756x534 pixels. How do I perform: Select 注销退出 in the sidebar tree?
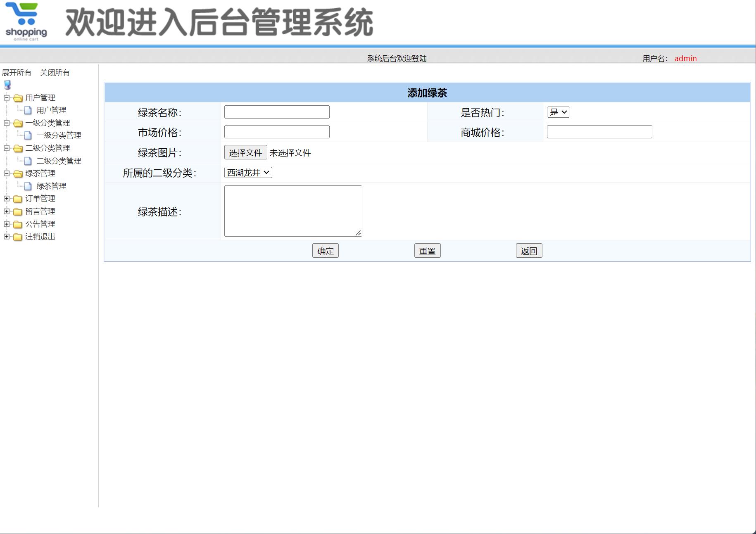(40, 237)
